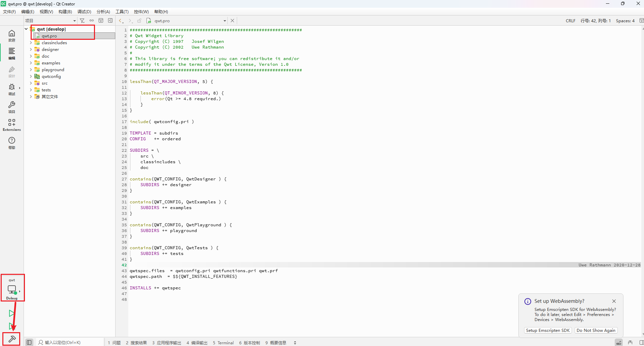Click the notifications icon in status bar
Screen dimensions: 644x346
click(630, 342)
